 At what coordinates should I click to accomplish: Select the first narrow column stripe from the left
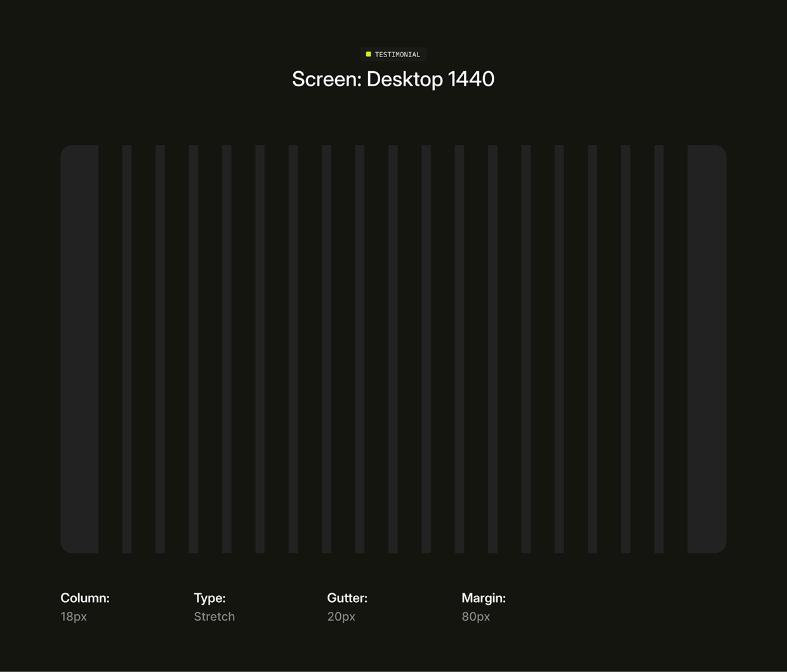(x=127, y=349)
